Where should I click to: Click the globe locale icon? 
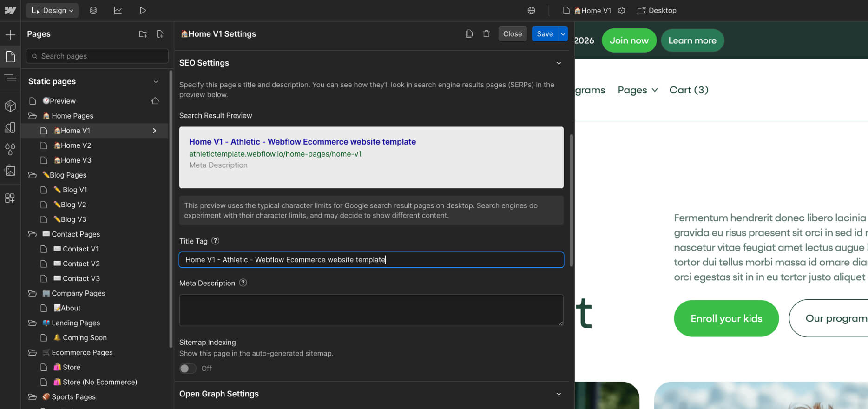(x=531, y=10)
